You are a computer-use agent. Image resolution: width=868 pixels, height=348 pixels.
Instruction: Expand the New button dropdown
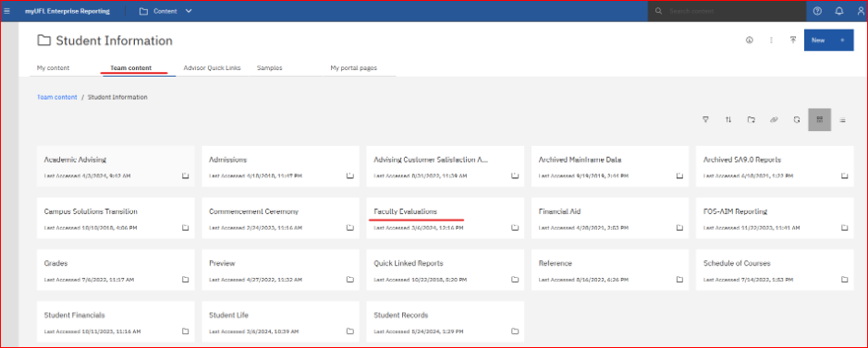pyautogui.click(x=842, y=41)
